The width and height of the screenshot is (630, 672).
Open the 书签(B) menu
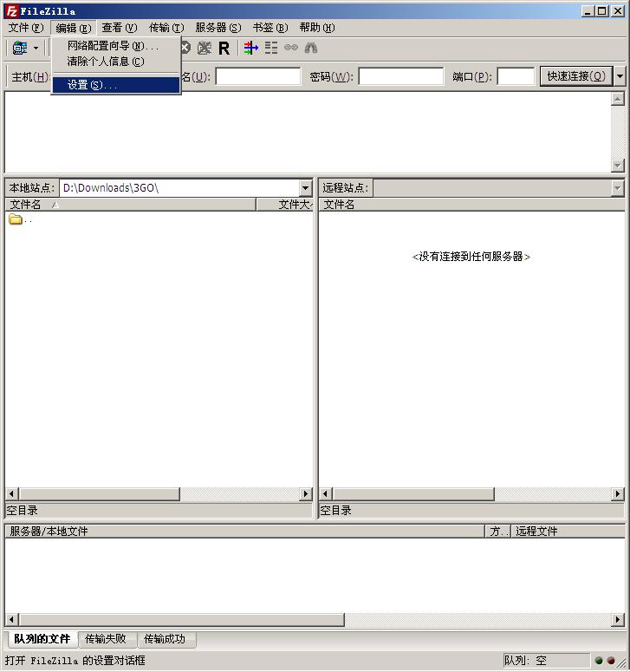pos(270,28)
